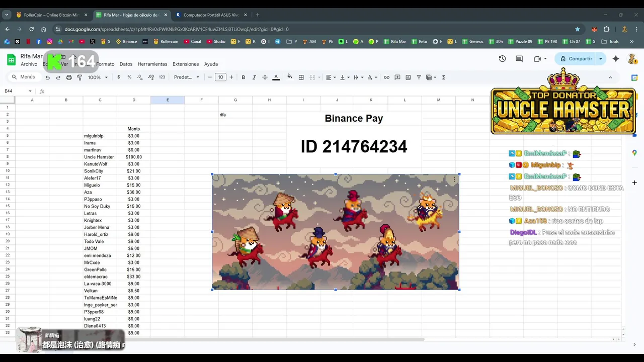Bookmark star icon in address bar

pos(578,29)
